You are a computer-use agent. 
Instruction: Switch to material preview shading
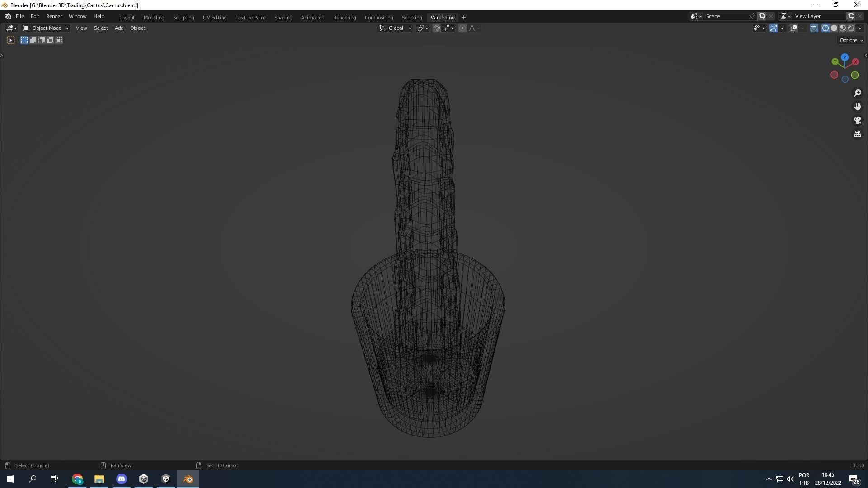click(x=843, y=28)
